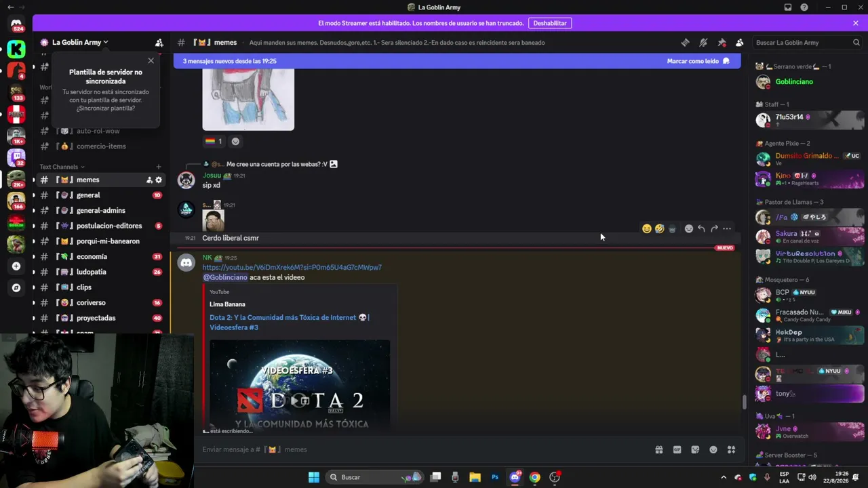Screen dimensions: 868x488
Task: Dismiss the Streamer mode banner
Action: (856, 23)
